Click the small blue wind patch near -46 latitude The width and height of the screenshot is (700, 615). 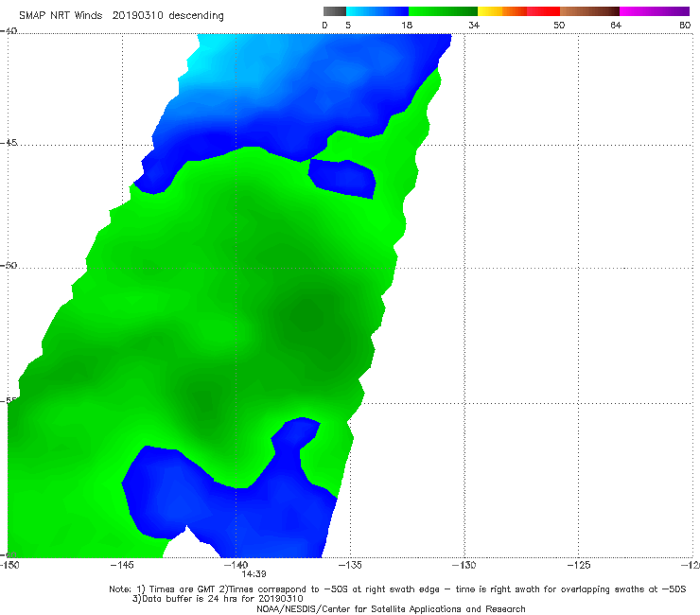pos(342,179)
